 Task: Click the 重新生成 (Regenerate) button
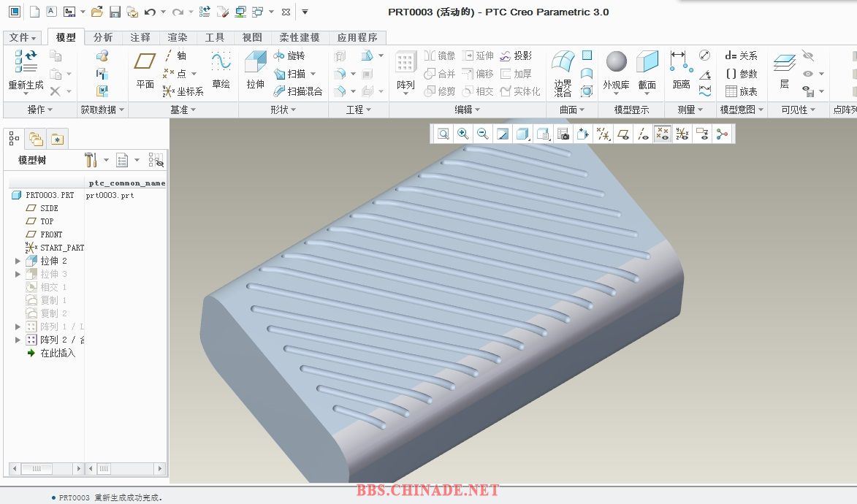click(26, 72)
